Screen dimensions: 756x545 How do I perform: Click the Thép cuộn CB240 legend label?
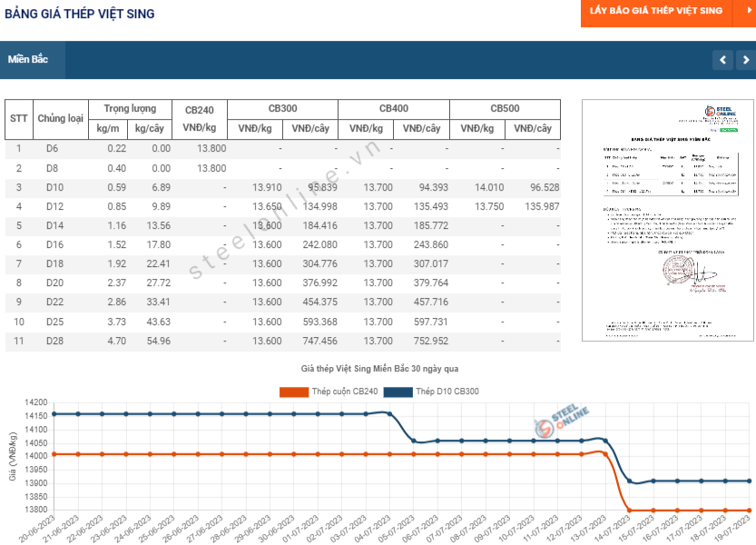pos(345,391)
